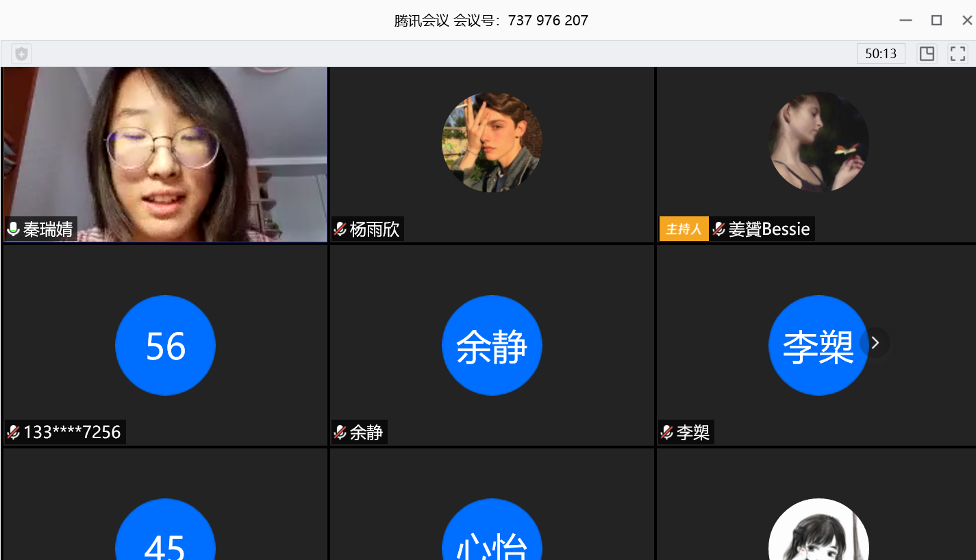976x560 pixels.
Task: Click the muted mic icon beside 133****7256
Action: click(13, 432)
